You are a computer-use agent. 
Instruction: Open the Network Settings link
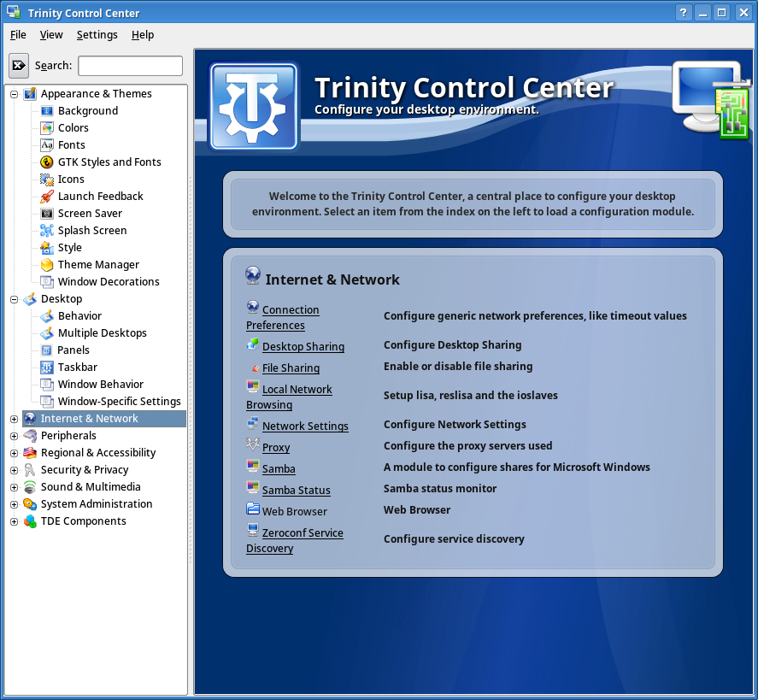[x=305, y=426]
